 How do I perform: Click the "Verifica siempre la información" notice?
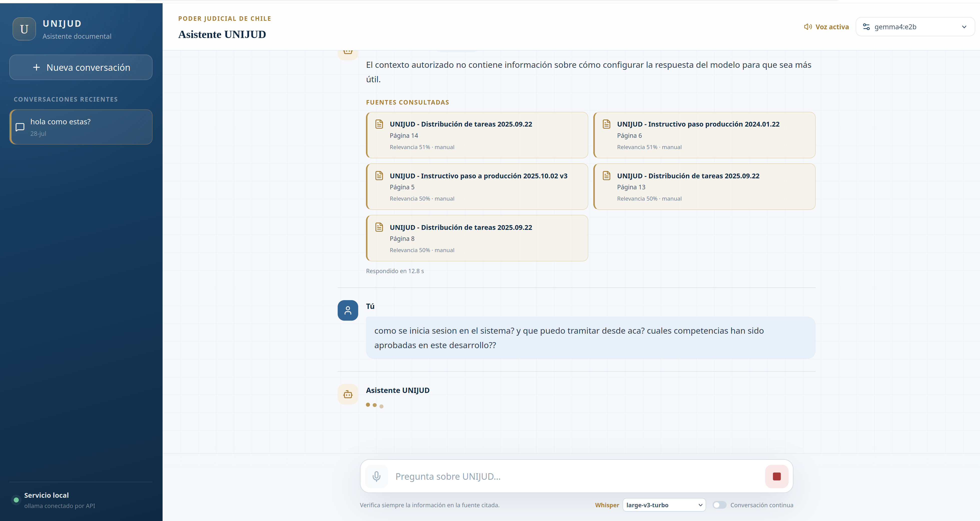[x=429, y=505]
